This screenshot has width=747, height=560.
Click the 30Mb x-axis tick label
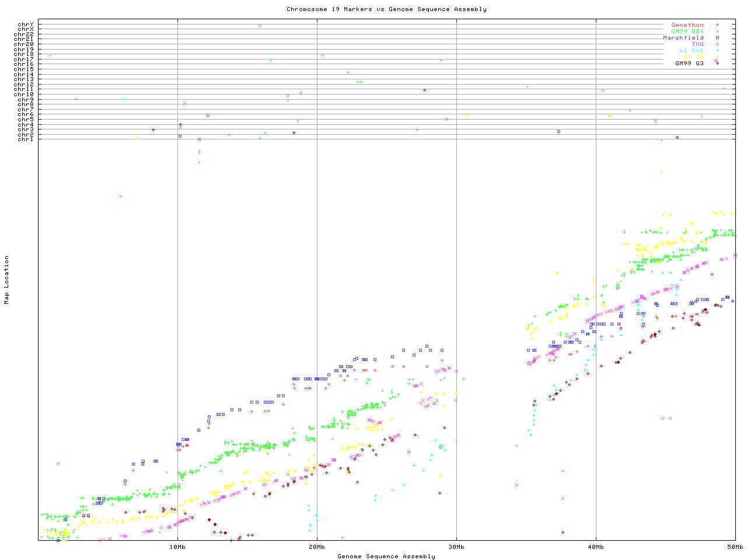(x=456, y=547)
